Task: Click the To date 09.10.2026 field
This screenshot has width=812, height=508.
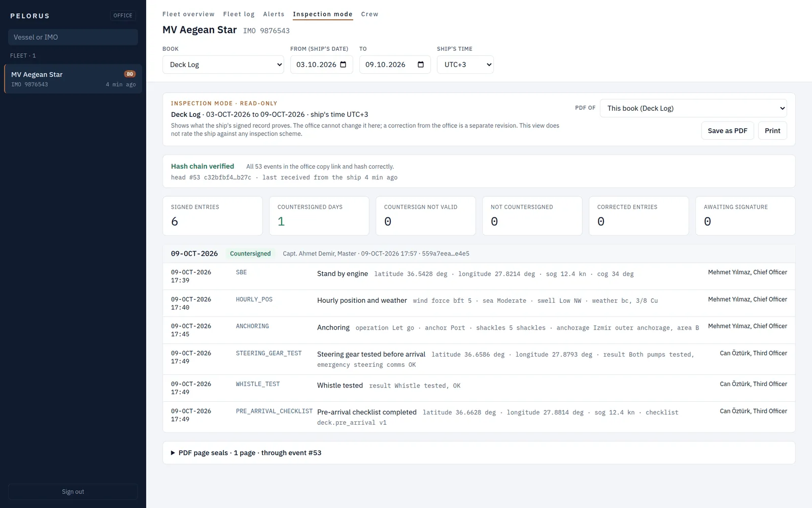Action: 395,65
